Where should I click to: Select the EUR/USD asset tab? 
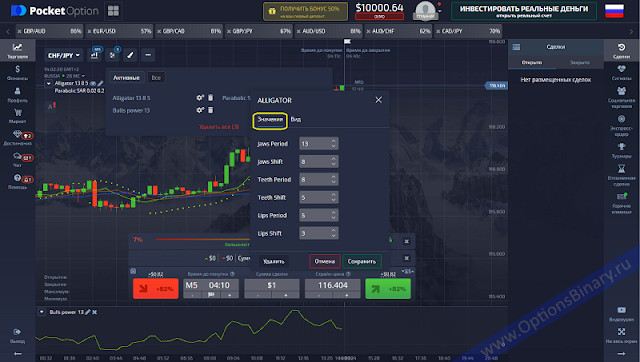[x=119, y=31]
